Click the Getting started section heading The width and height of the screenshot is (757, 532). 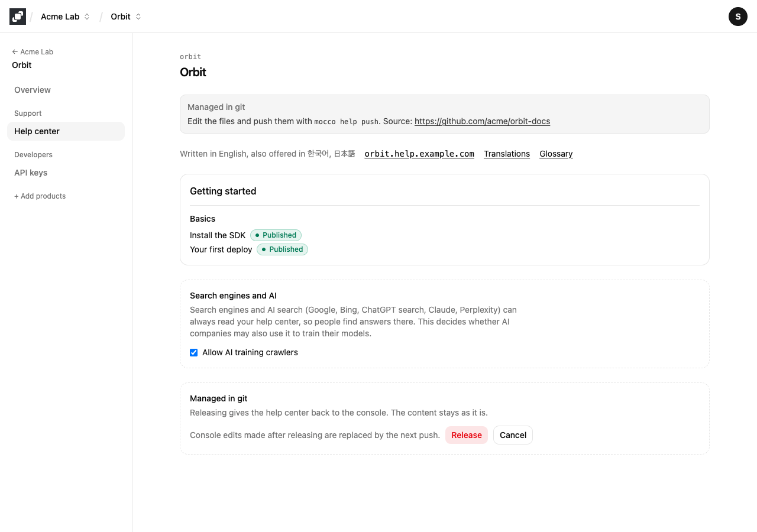pyautogui.click(x=223, y=191)
